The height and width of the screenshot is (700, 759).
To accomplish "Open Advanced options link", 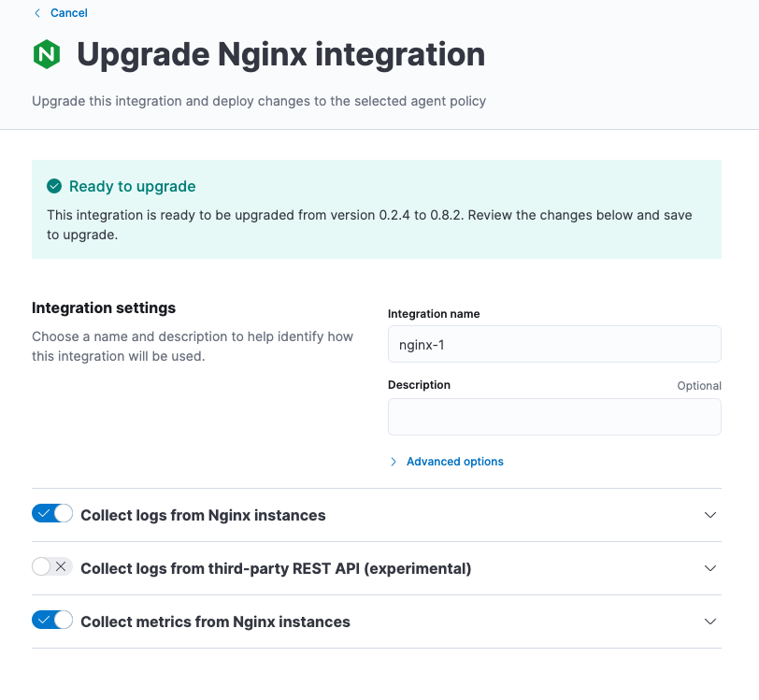I will pyautogui.click(x=454, y=462).
